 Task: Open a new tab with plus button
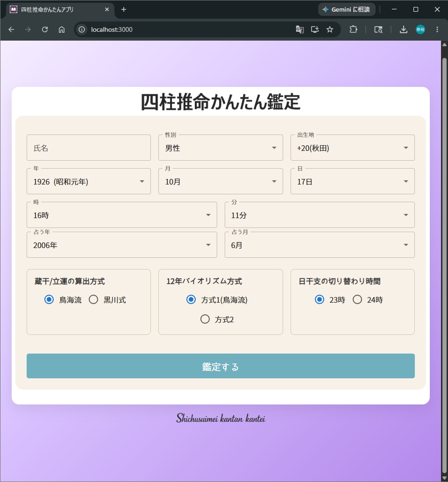(x=124, y=9)
